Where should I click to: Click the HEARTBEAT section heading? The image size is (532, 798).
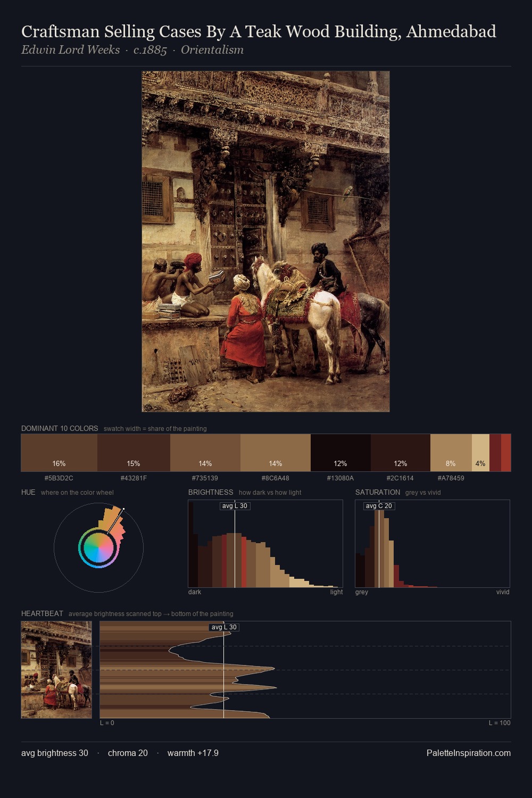(42, 614)
